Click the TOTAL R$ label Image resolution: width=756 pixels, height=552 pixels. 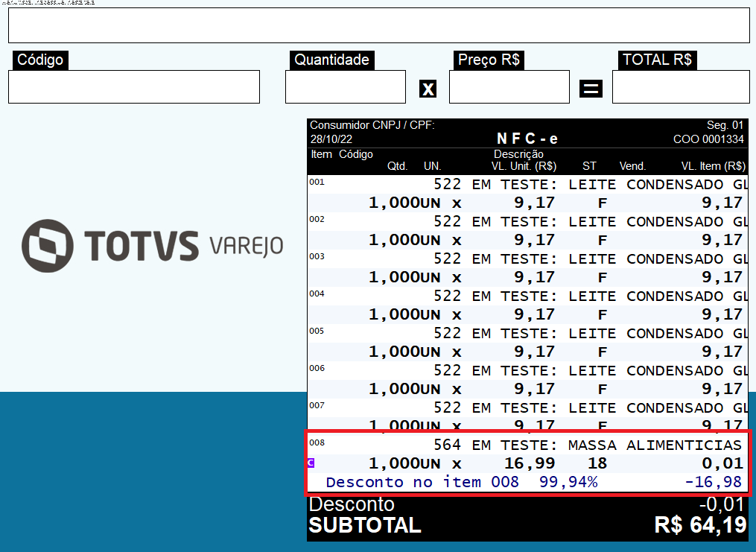click(657, 60)
